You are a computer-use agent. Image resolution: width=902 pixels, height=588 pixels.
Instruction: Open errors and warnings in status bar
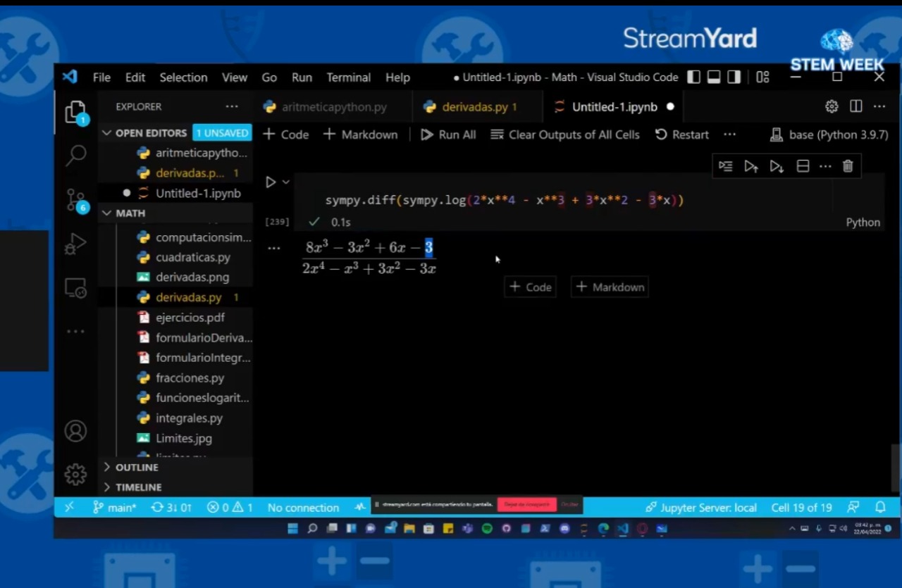(230, 507)
